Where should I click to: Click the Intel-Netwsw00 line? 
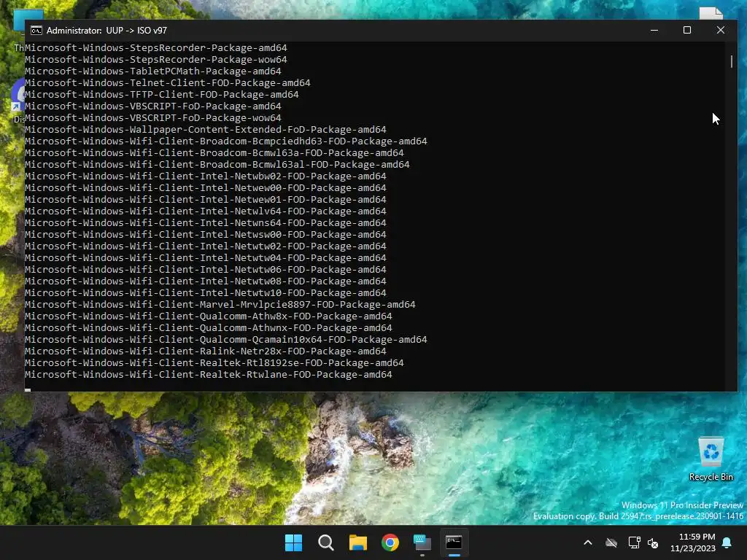(x=206, y=234)
